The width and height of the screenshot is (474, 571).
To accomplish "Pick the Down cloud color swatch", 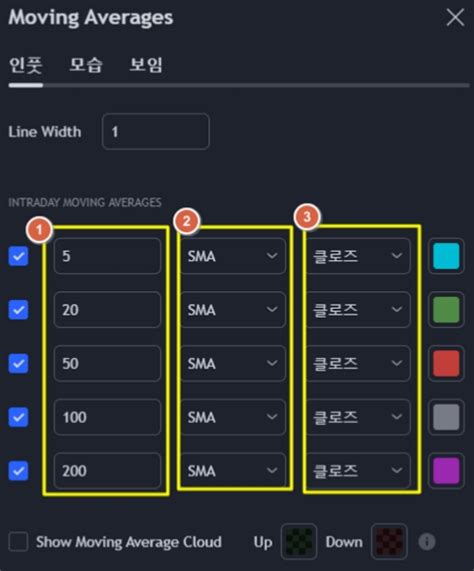I will click(389, 542).
